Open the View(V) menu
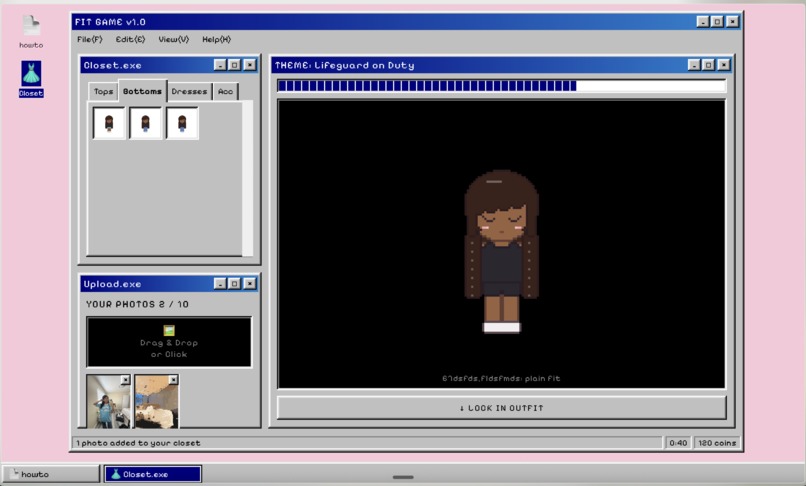This screenshot has height=486, width=806. (x=174, y=39)
